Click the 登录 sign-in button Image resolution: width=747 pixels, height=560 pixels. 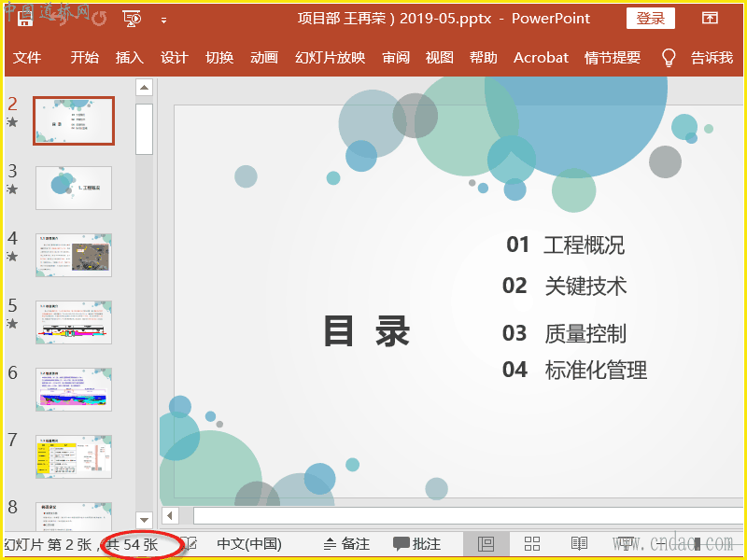tap(650, 19)
